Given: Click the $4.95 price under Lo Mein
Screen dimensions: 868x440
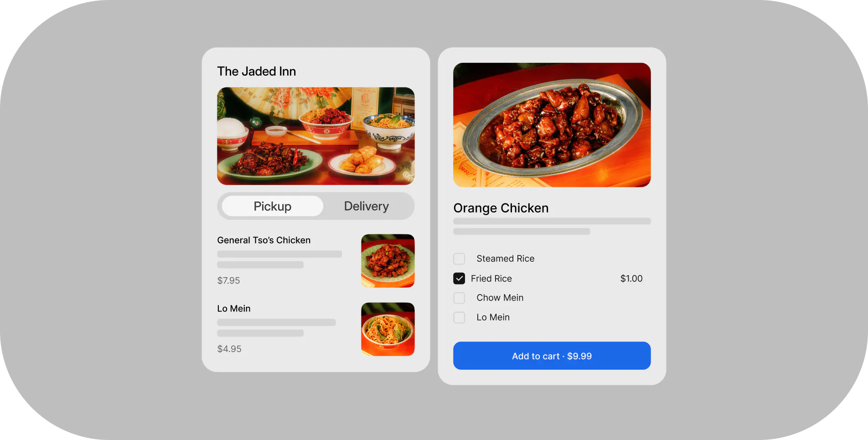Looking at the screenshot, I should coord(229,349).
